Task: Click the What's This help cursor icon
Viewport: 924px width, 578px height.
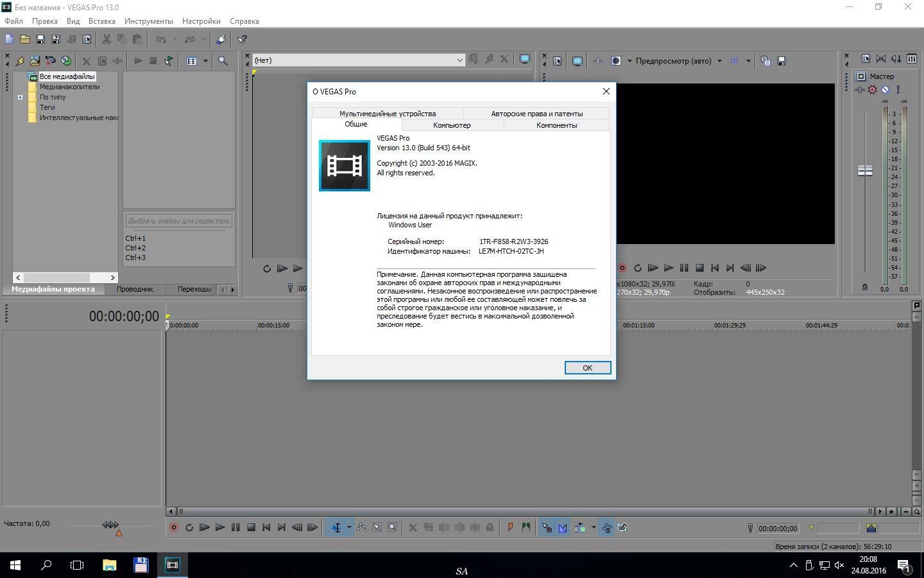Action: pos(243,39)
